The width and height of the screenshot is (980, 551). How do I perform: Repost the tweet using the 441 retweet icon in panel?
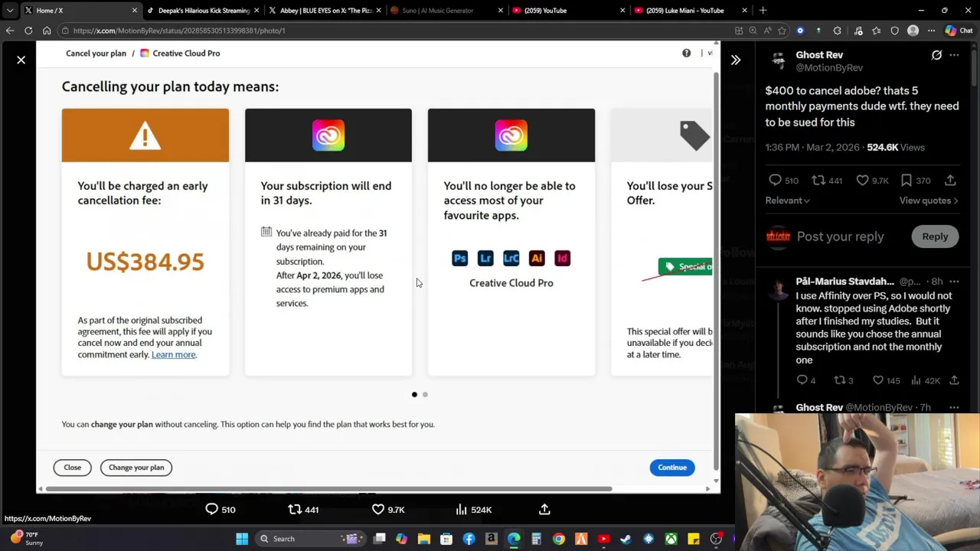pyautogui.click(x=818, y=180)
